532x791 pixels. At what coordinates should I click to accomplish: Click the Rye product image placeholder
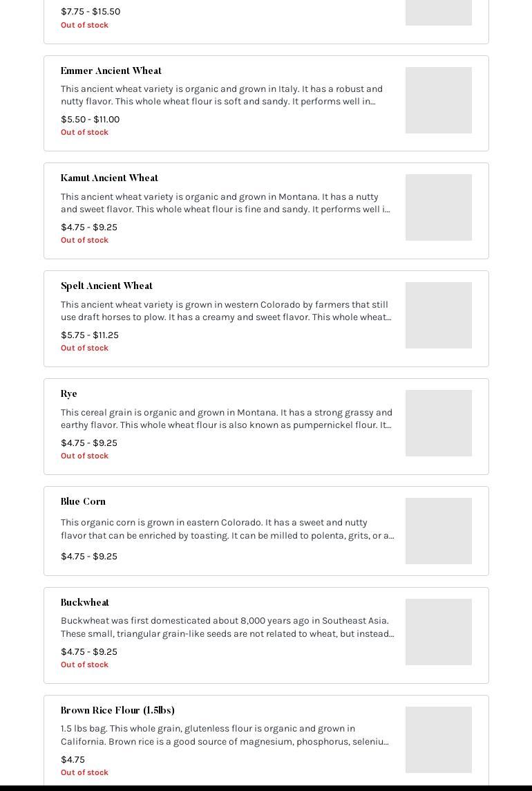click(x=438, y=423)
